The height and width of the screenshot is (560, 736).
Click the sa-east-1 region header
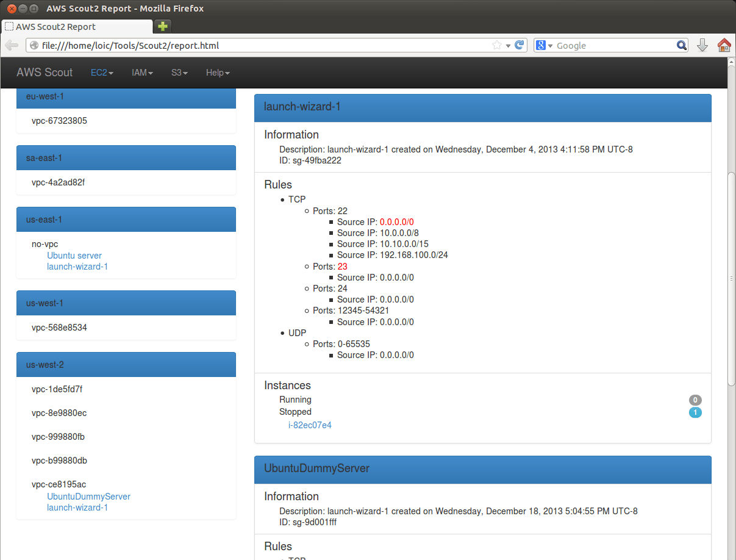(x=126, y=158)
